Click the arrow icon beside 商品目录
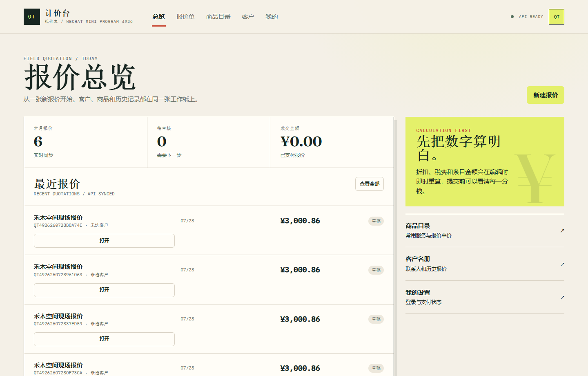This screenshot has height=376, width=588. click(x=562, y=231)
